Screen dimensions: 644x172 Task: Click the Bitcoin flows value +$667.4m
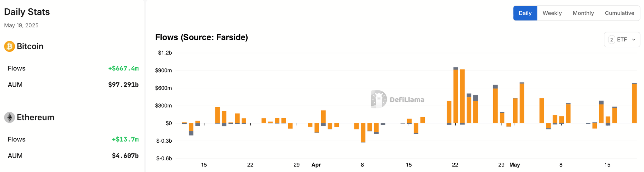123,68
